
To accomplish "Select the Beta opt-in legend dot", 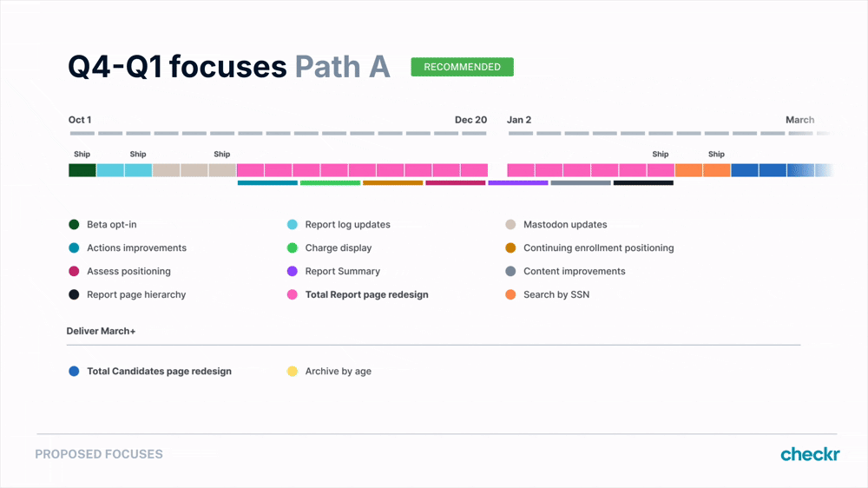I will [74, 225].
